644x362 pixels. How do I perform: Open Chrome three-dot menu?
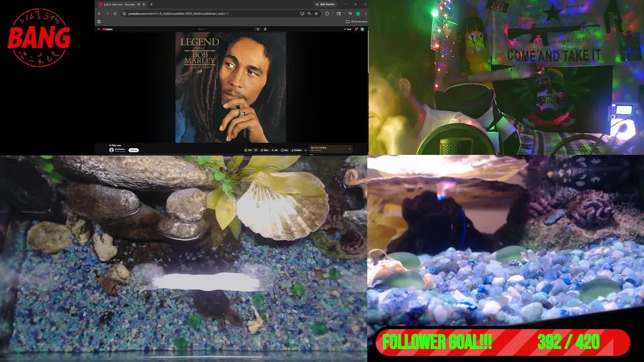pos(365,14)
